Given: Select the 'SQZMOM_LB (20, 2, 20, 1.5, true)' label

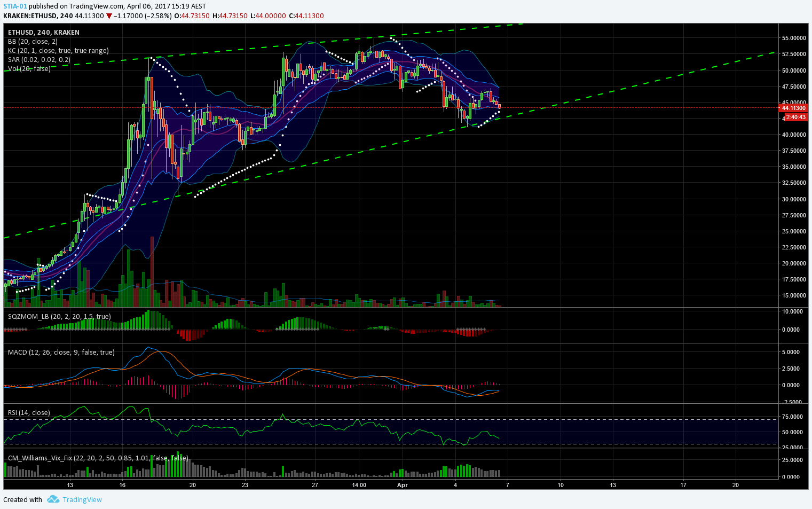Looking at the screenshot, I should [x=59, y=317].
